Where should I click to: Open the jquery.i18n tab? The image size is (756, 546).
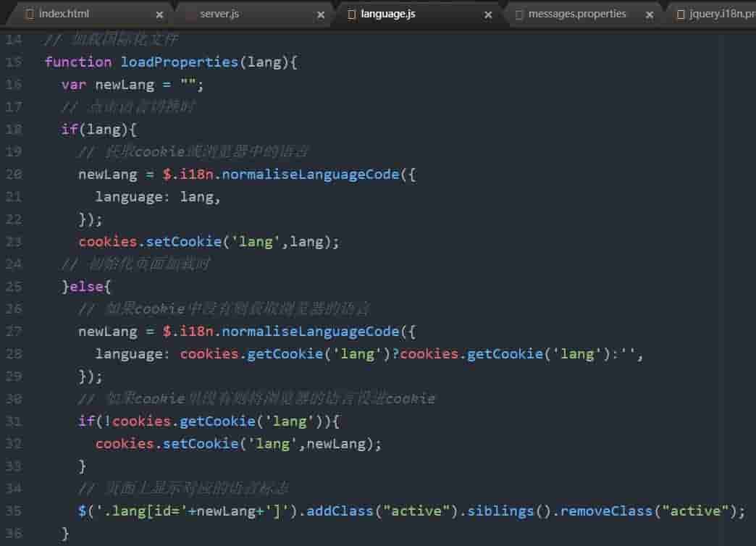713,14
